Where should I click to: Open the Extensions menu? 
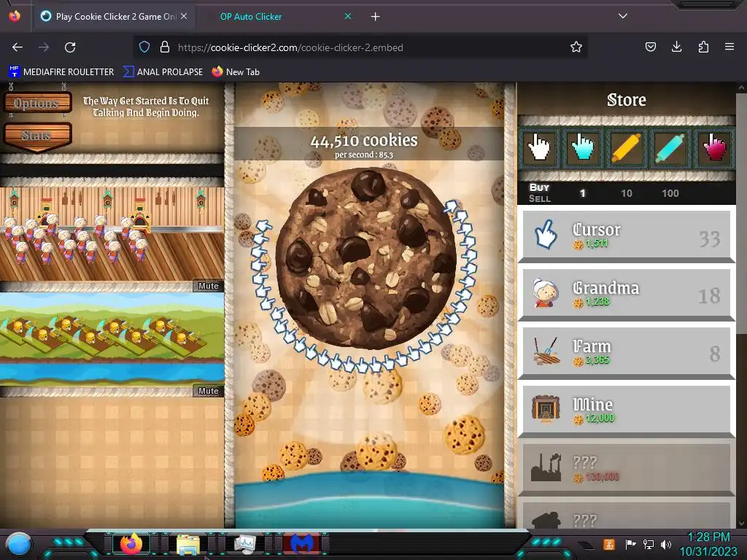(x=703, y=47)
